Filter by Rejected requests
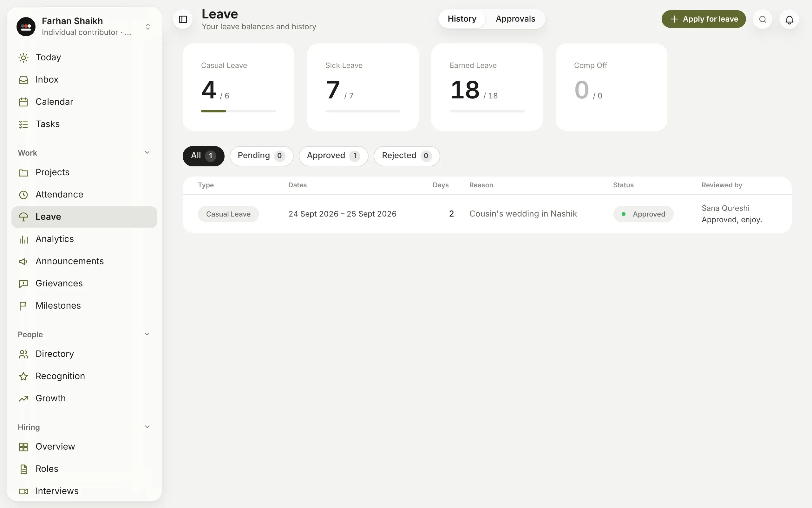 click(407, 156)
